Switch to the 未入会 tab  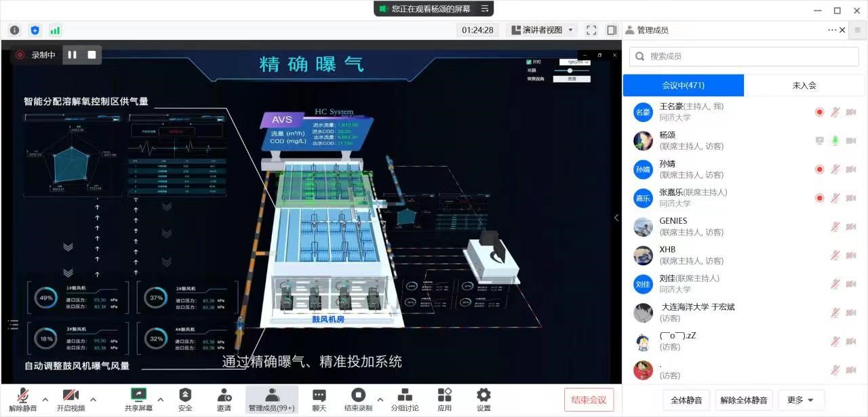pyautogui.click(x=804, y=85)
